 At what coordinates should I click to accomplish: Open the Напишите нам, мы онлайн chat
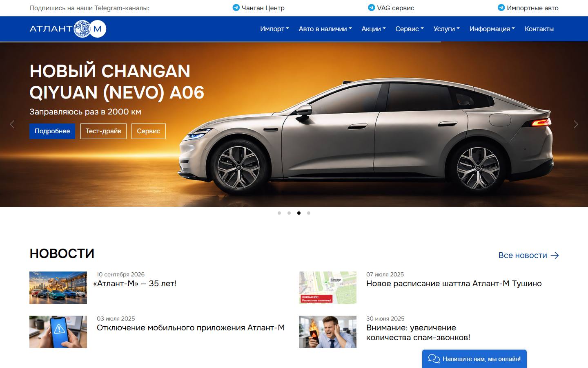pyautogui.click(x=474, y=359)
